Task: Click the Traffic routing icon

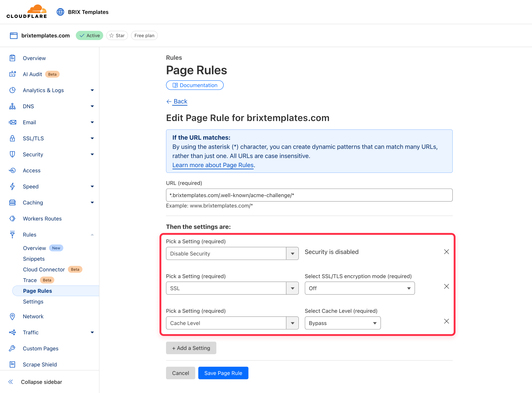Action: (x=12, y=332)
